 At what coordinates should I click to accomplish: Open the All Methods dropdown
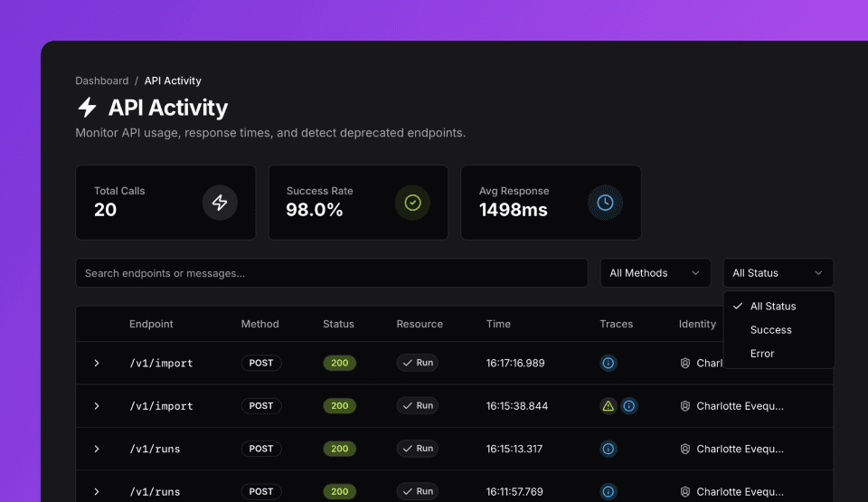pyautogui.click(x=655, y=273)
